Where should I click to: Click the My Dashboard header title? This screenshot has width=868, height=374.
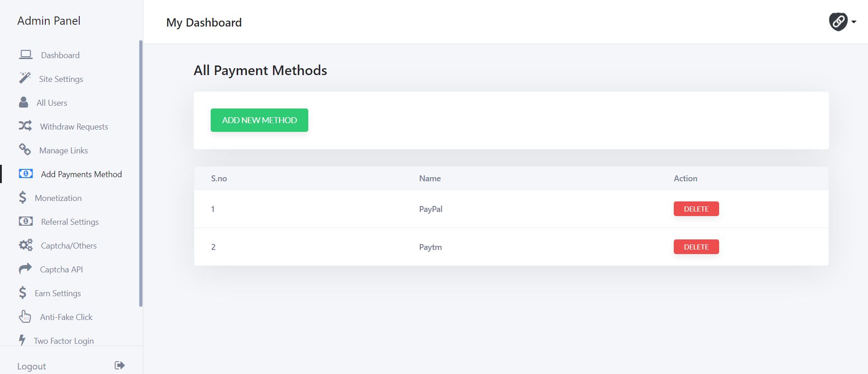point(204,22)
